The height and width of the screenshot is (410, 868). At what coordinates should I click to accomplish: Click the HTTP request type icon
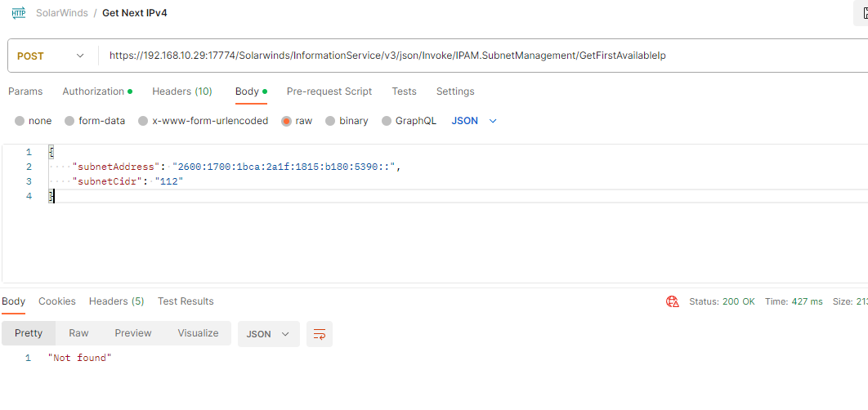click(19, 13)
